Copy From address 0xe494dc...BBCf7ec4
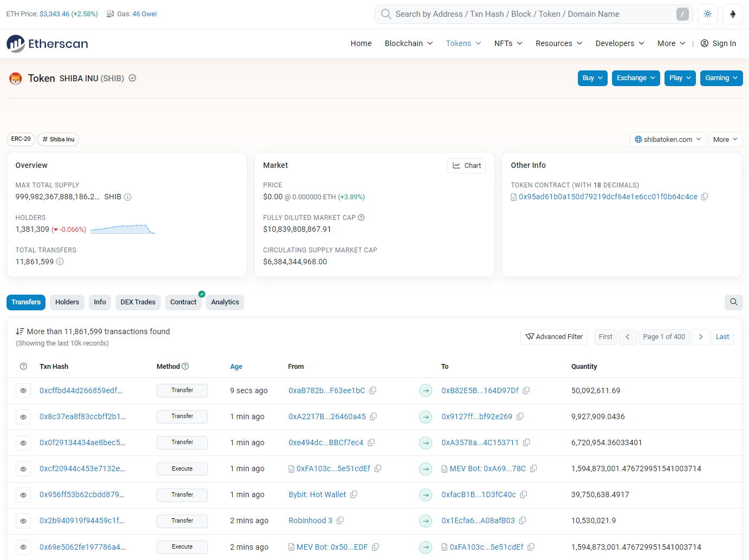749x560 pixels. 371,442
